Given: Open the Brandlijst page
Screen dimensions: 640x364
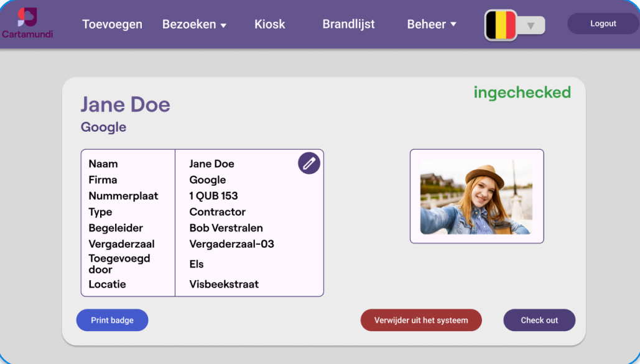Looking at the screenshot, I should [348, 24].
